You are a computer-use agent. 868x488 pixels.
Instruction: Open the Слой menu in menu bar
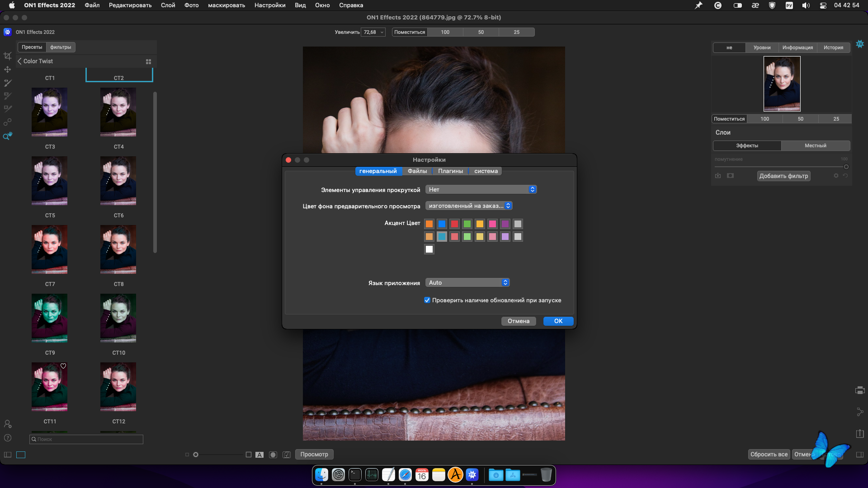[168, 5]
